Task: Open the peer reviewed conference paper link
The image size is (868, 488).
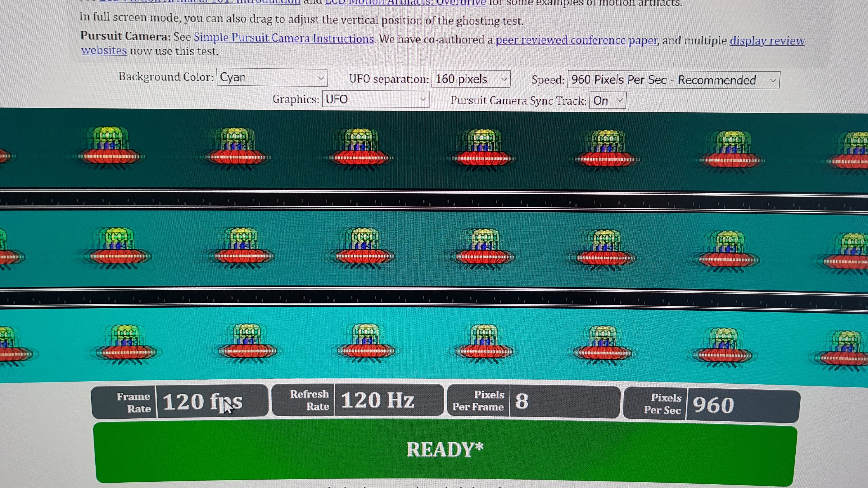Action: point(577,40)
